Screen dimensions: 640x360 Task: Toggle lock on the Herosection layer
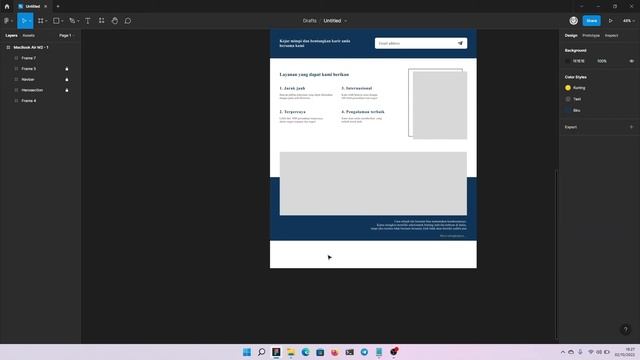67,90
